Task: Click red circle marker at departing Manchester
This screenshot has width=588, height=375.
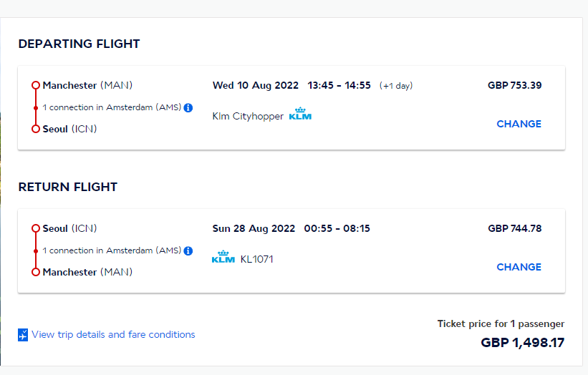Action: (35, 85)
